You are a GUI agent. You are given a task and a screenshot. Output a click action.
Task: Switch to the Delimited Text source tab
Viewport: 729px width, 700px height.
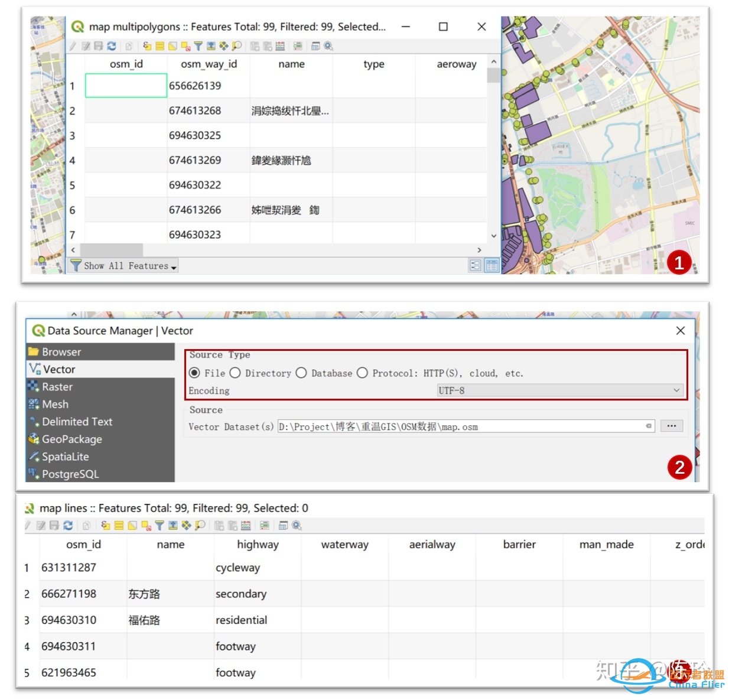[77, 422]
